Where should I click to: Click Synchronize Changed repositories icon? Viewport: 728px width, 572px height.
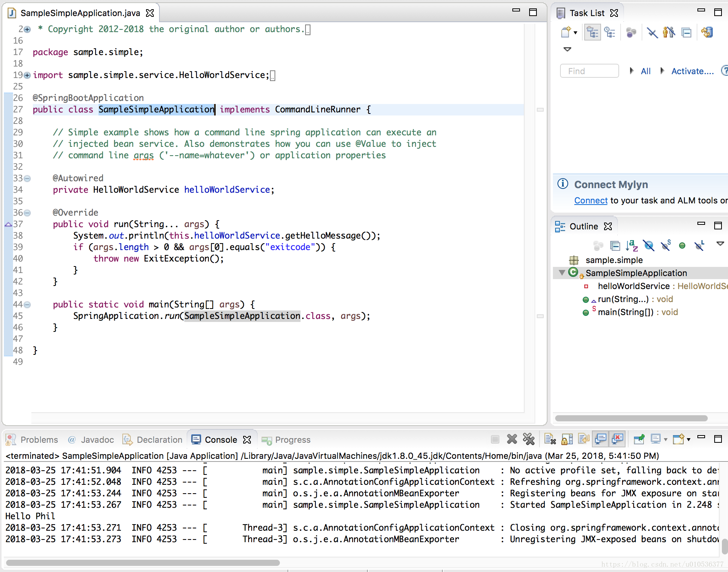[x=707, y=32]
